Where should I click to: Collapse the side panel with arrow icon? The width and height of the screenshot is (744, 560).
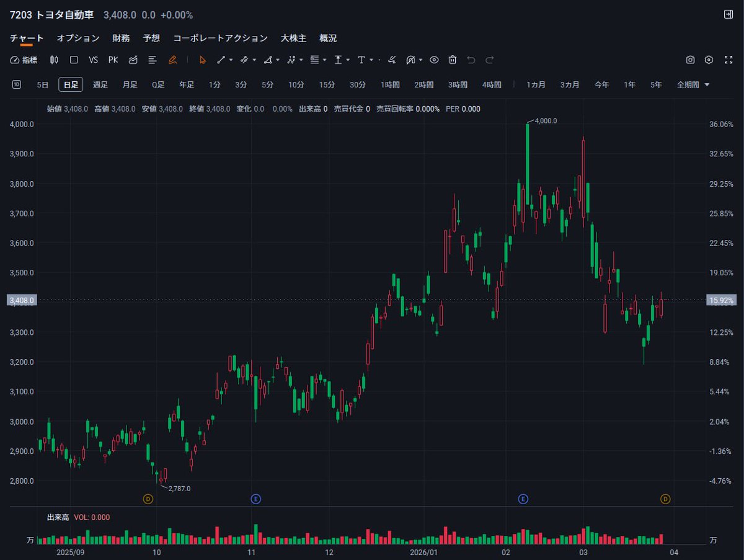[x=728, y=14]
